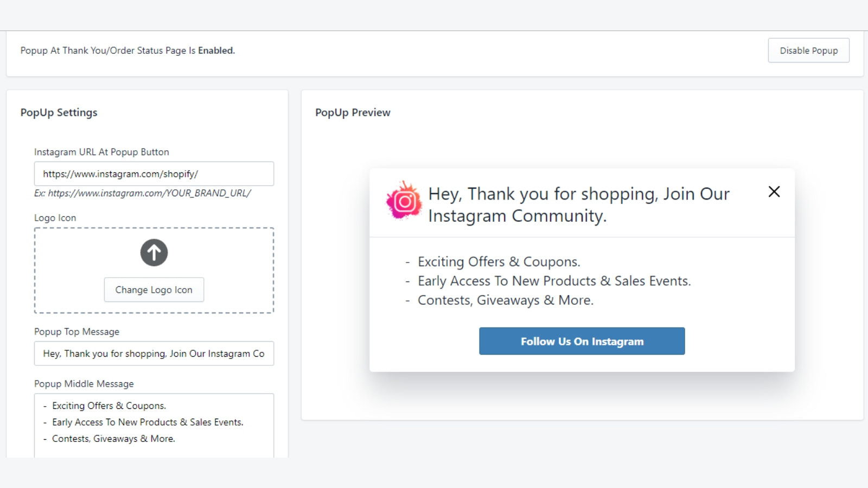The image size is (868, 488).
Task: Click the Disable Popup button
Action: pos(808,50)
